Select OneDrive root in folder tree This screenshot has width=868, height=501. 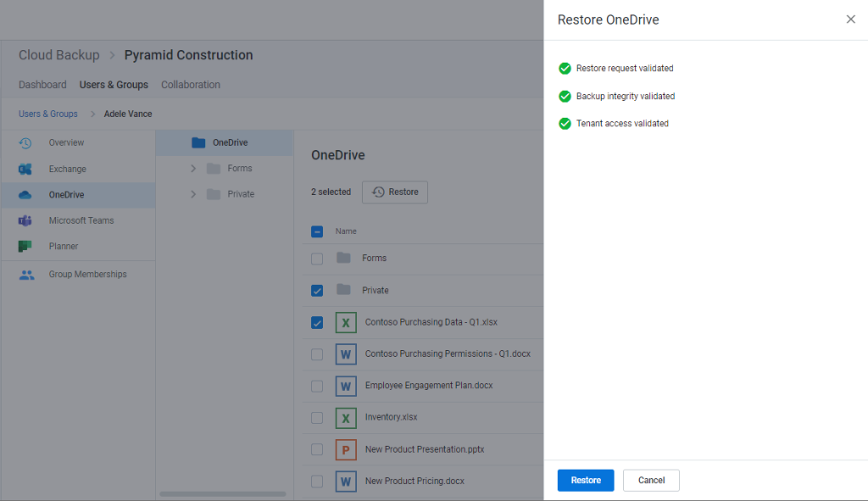coord(224,142)
